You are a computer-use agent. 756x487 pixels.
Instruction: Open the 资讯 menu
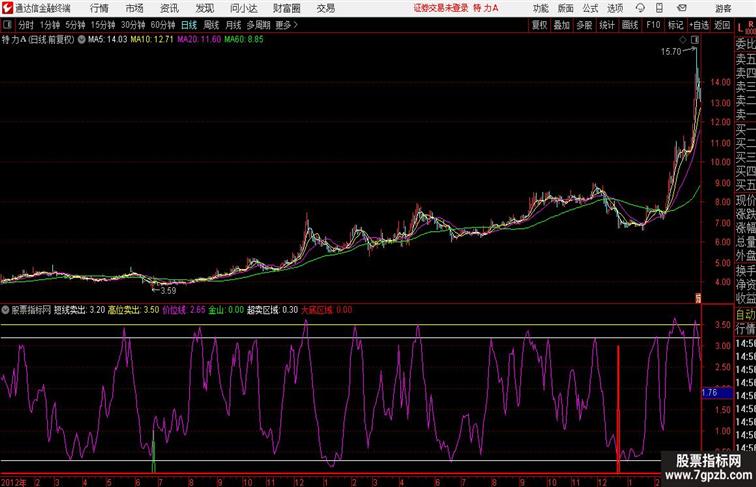[169, 8]
